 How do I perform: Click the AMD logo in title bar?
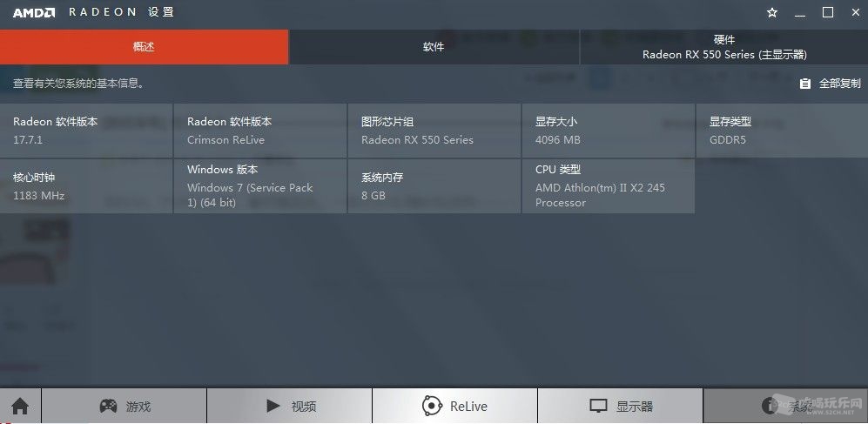pyautogui.click(x=33, y=12)
